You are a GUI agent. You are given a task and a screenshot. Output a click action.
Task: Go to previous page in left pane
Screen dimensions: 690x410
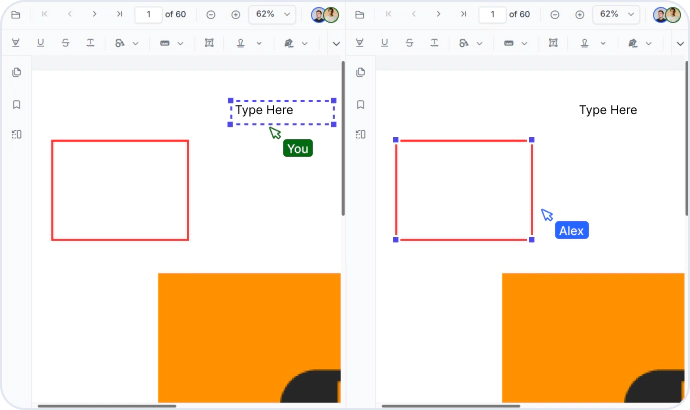tap(70, 14)
